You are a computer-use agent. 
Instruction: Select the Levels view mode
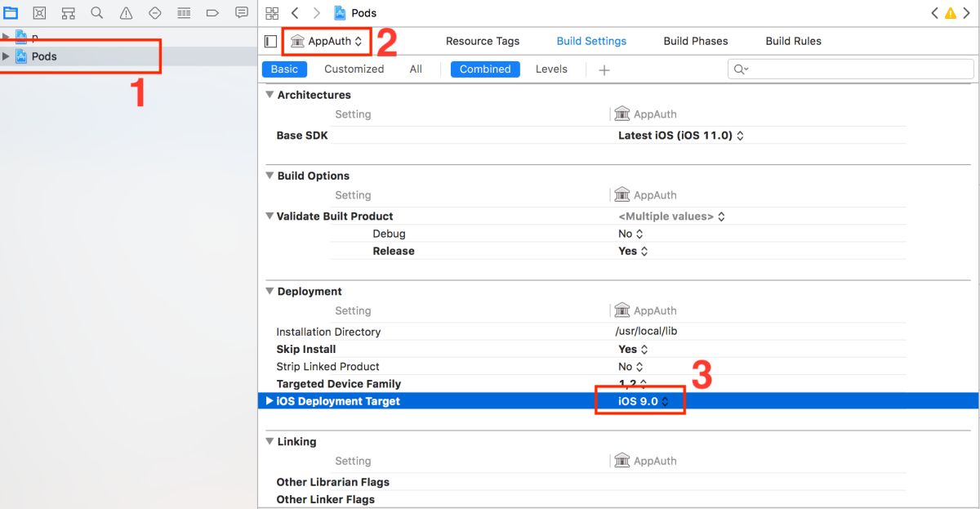[x=551, y=69]
